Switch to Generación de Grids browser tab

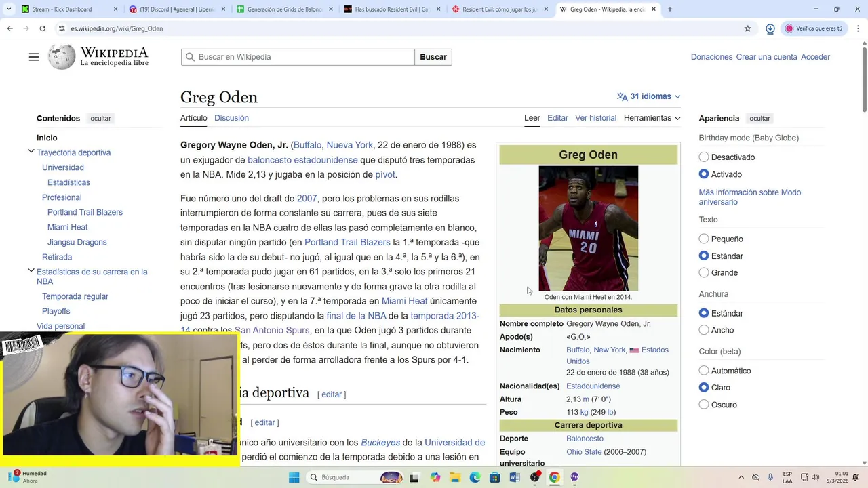283,9
